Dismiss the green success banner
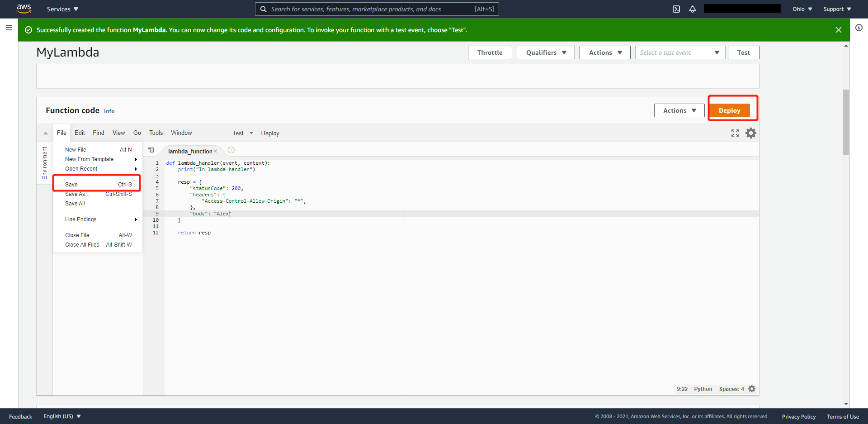868x424 pixels. point(839,29)
